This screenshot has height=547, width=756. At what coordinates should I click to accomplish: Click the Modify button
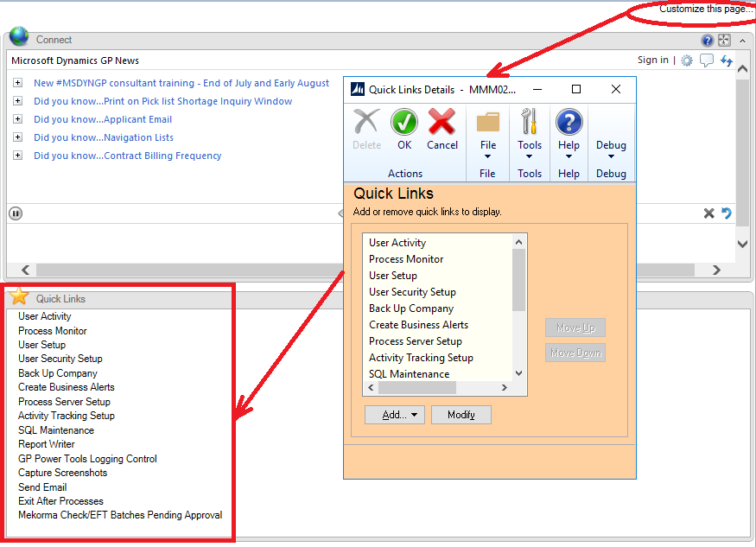pyautogui.click(x=461, y=415)
